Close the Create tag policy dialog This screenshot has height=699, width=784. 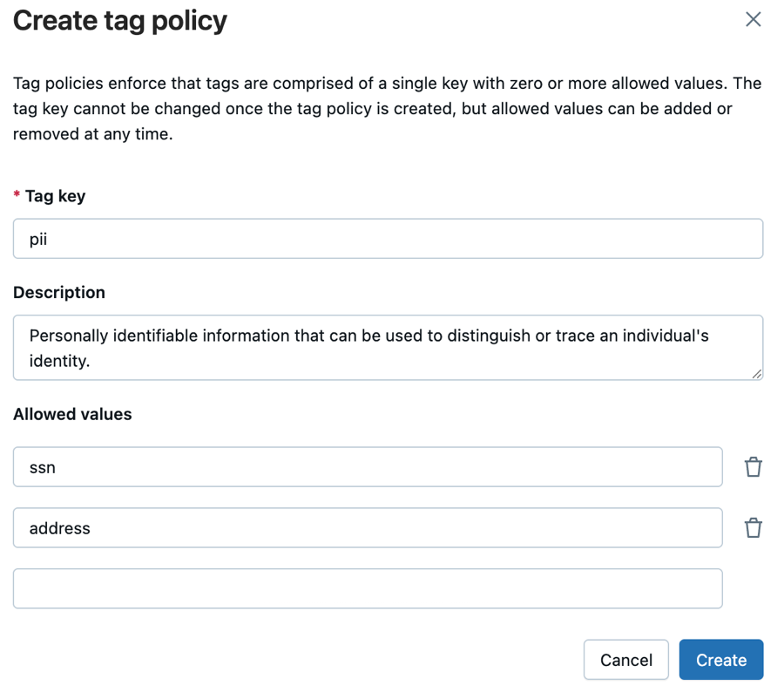753,19
